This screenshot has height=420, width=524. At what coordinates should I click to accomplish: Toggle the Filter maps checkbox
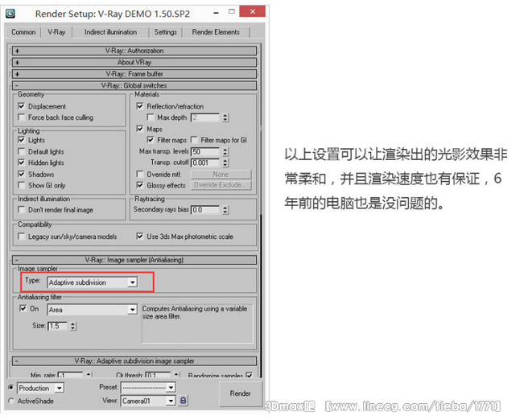(151, 140)
